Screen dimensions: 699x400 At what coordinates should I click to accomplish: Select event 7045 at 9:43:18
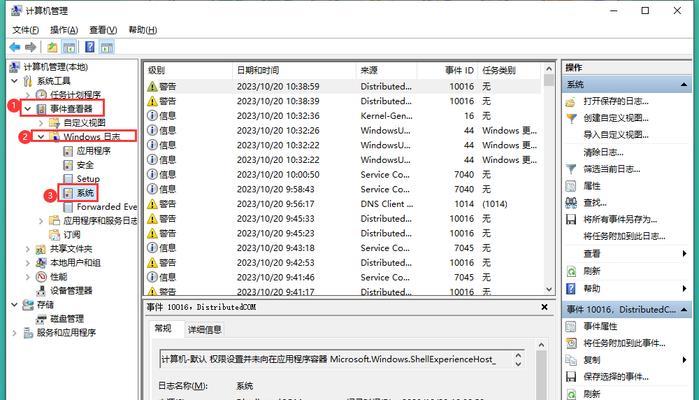pos(342,248)
